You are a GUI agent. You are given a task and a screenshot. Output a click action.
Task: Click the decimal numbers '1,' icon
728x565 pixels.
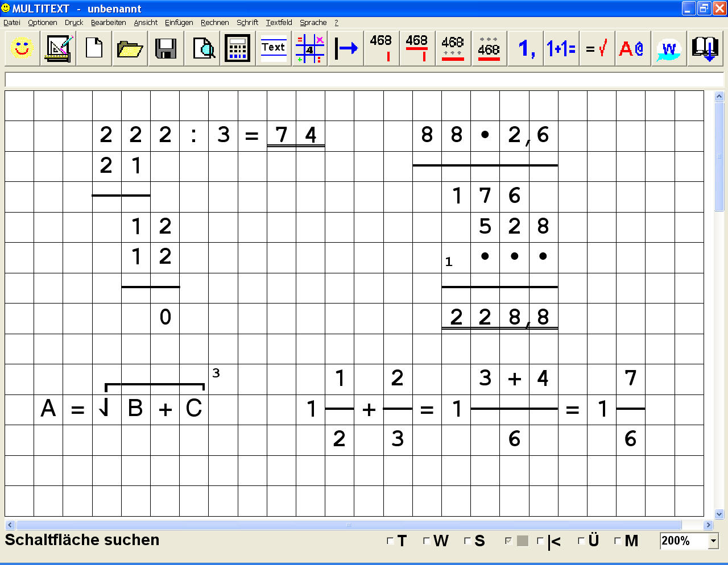click(x=524, y=48)
